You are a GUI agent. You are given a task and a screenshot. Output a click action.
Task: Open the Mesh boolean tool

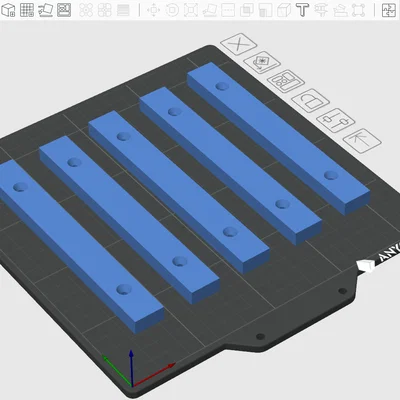tap(247, 10)
